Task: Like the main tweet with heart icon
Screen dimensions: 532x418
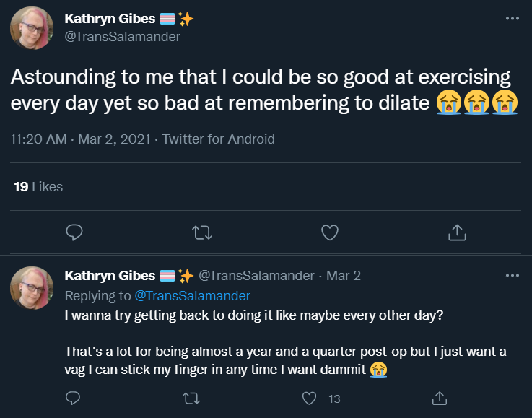Action: (x=330, y=232)
